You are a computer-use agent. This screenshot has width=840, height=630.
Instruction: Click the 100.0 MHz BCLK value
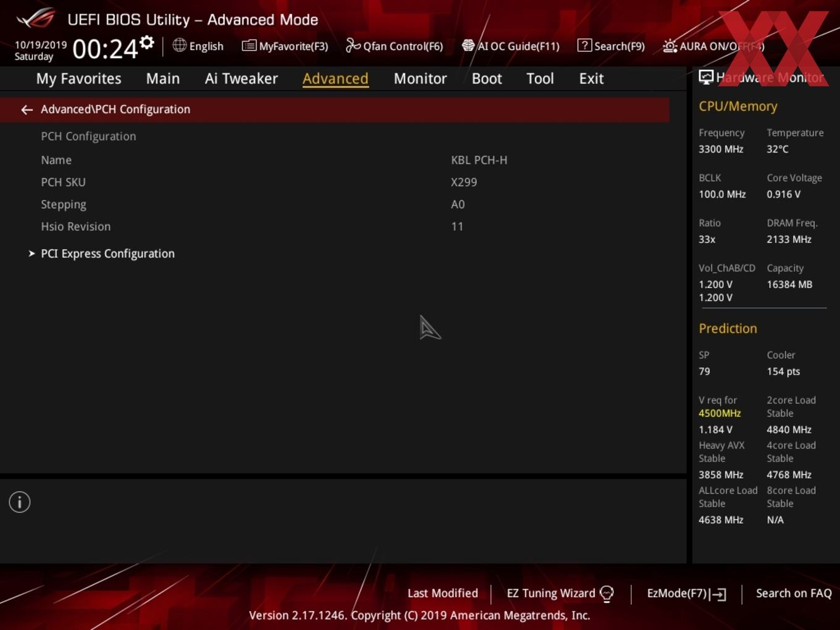tap(722, 195)
